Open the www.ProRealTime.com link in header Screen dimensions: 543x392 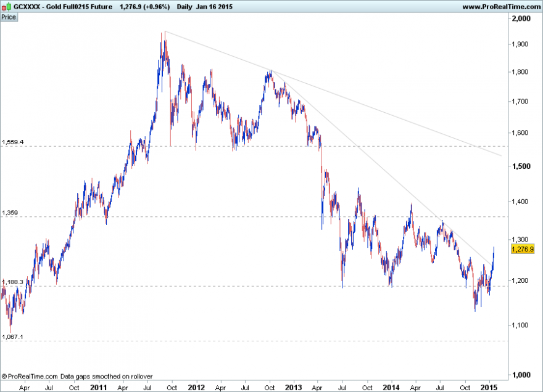pyautogui.click(x=501, y=7)
